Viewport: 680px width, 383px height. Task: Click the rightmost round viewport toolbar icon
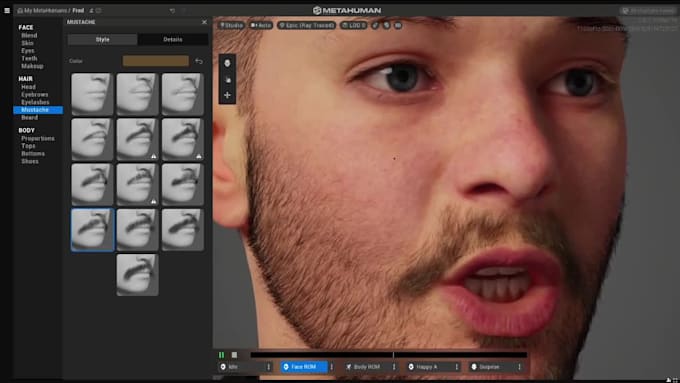coord(398,26)
